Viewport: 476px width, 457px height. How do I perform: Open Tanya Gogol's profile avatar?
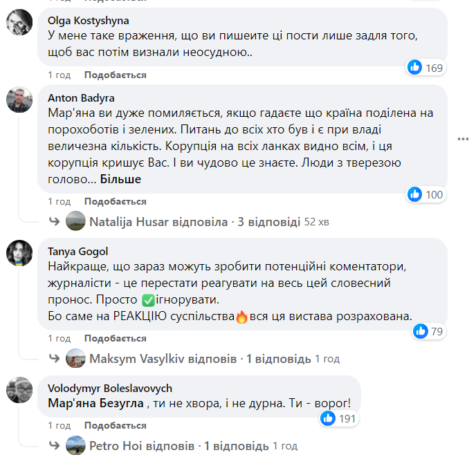(19, 253)
